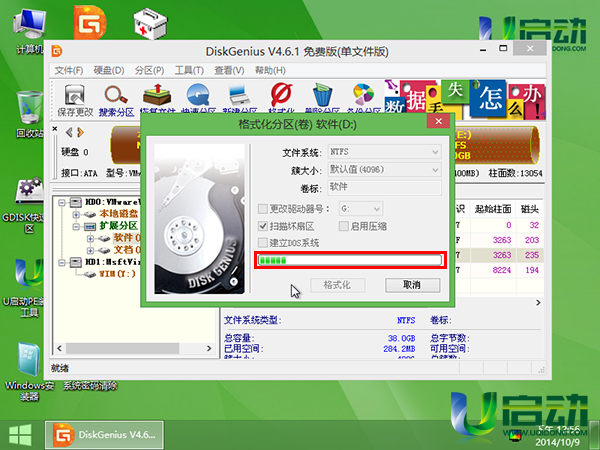Open the 系统密码清除 desktop shortcut

pyautogui.click(x=90, y=386)
